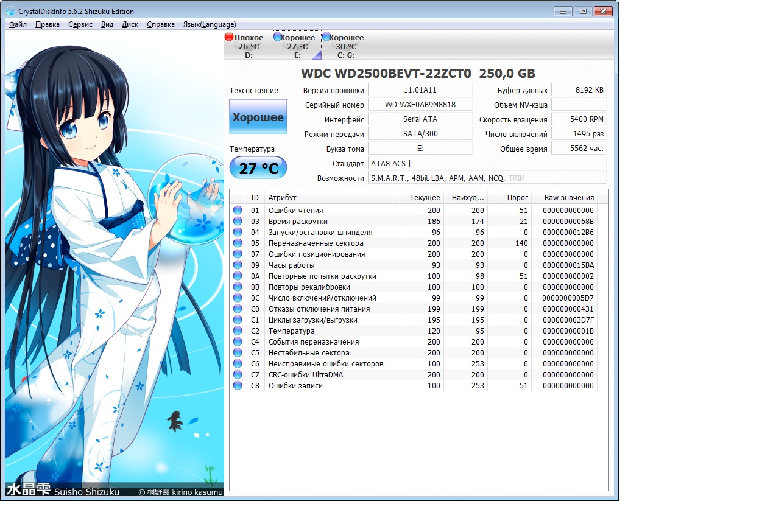Open the Диск menu

(x=130, y=24)
